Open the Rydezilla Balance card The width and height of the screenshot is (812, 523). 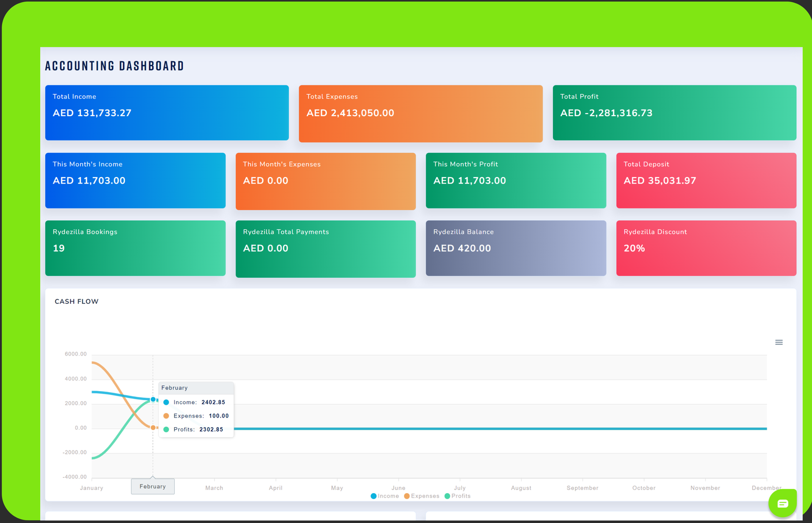coord(516,248)
